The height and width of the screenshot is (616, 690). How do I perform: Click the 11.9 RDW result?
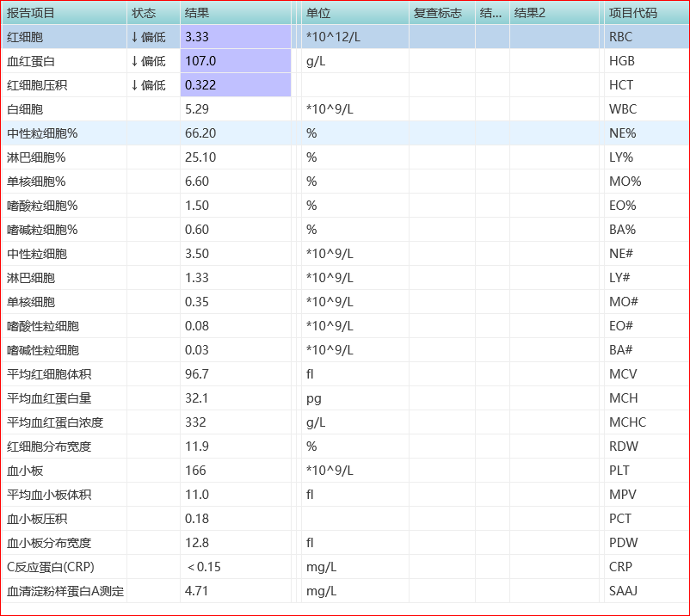[197, 447]
